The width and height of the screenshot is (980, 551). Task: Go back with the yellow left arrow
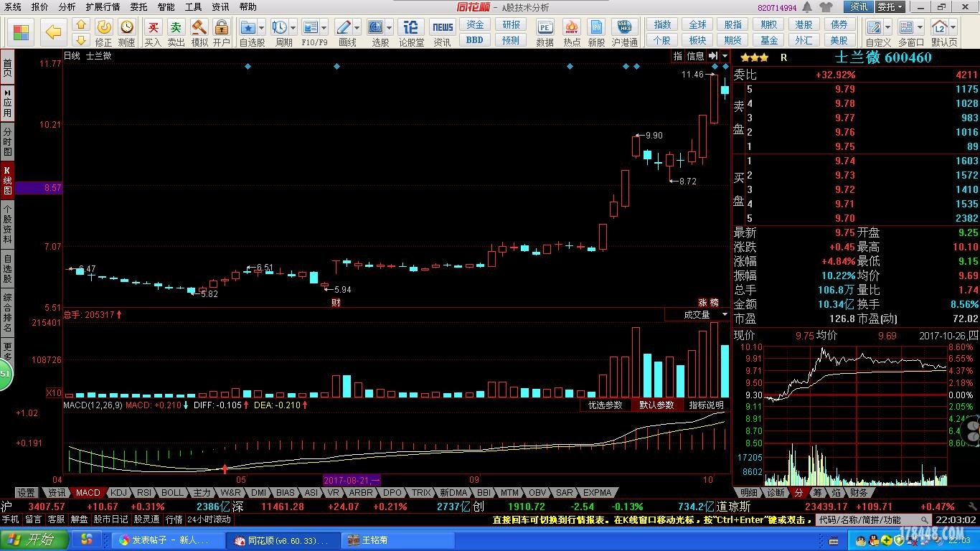(53, 32)
